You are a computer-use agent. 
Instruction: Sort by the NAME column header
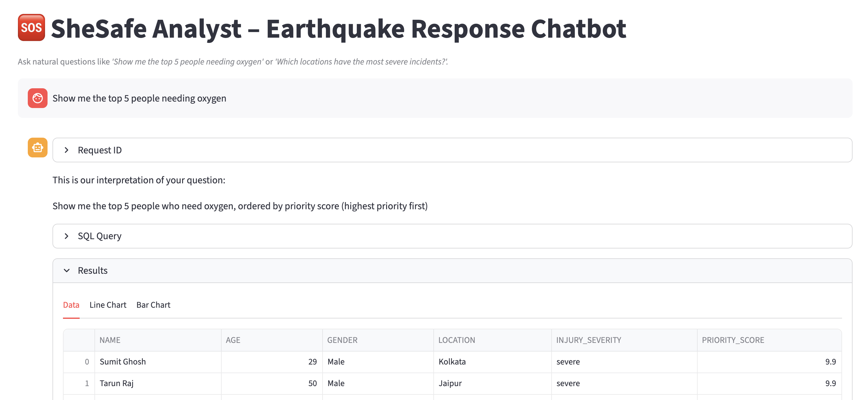110,340
